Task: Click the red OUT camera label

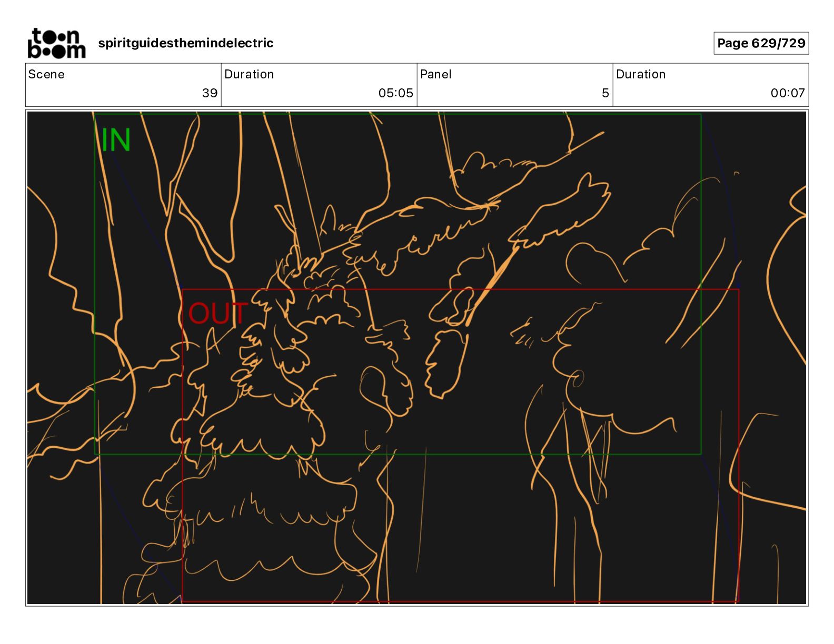Action: pos(217,314)
